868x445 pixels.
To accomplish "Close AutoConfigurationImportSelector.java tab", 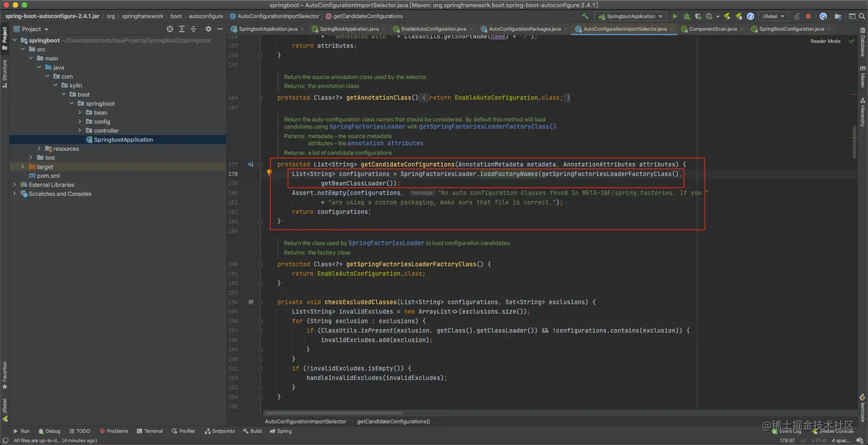I will click(x=672, y=29).
